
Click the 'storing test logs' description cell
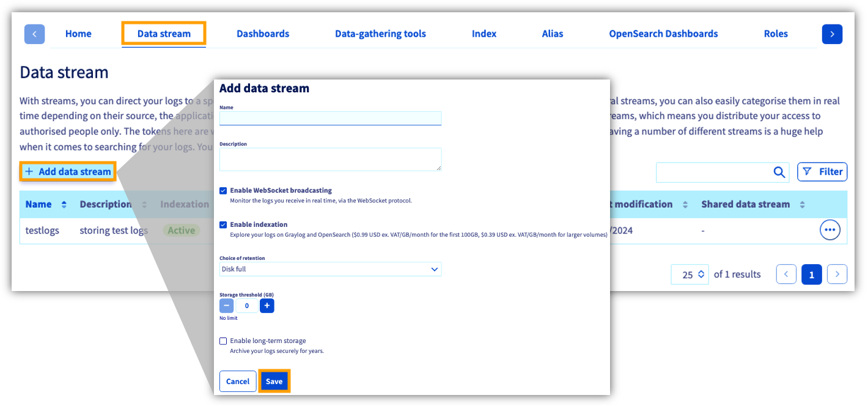click(x=114, y=231)
